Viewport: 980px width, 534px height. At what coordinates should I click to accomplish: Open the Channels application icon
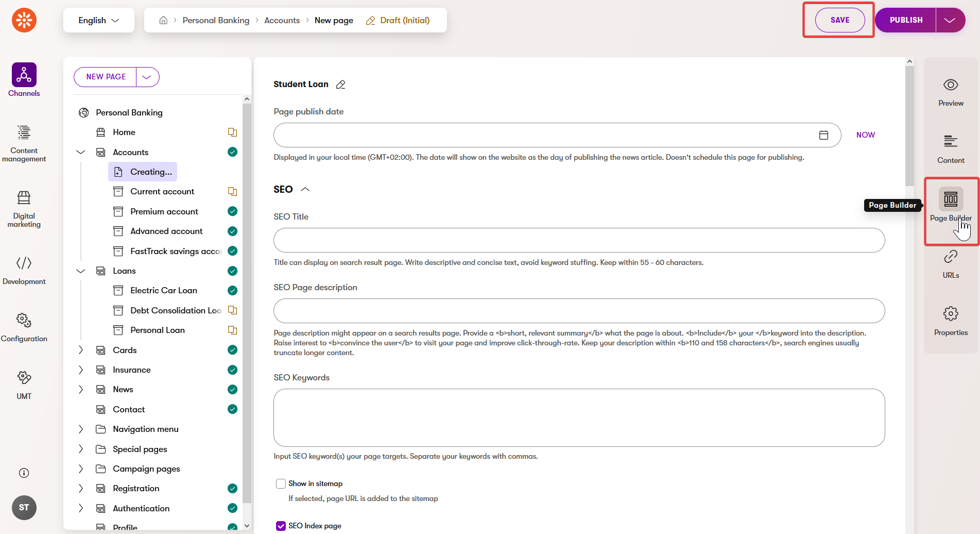tap(24, 76)
